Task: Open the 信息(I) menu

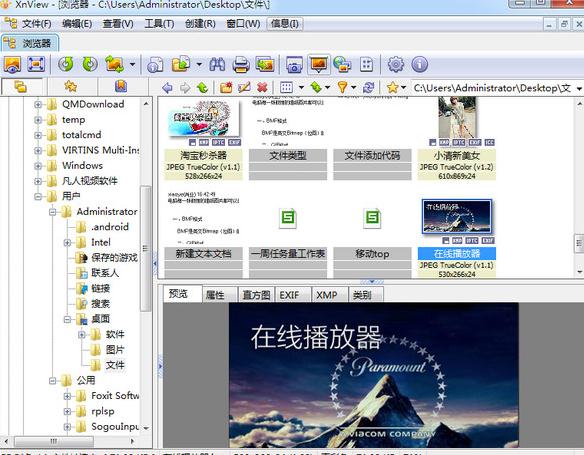Action: tap(285, 24)
